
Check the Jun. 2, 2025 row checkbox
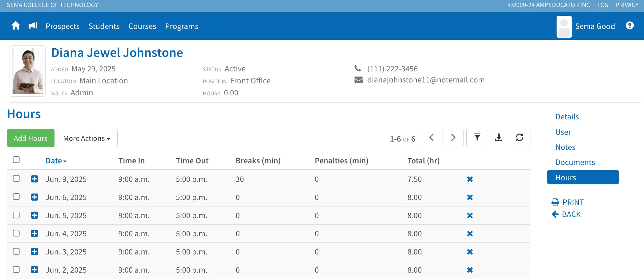(16, 269)
